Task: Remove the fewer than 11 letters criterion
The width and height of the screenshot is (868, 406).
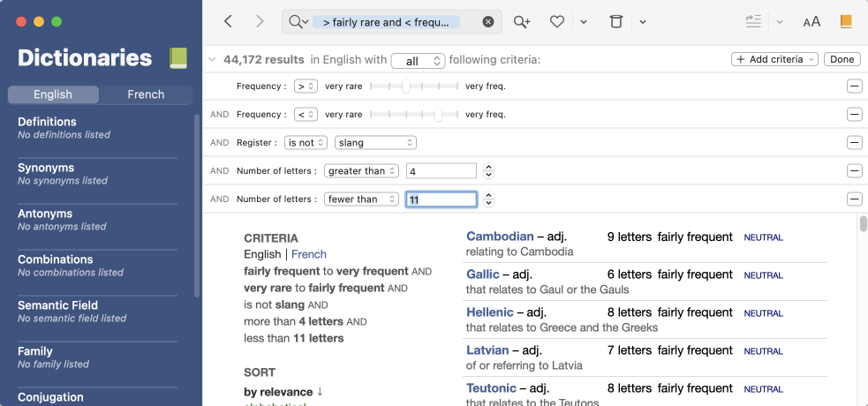Action: tap(854, 199)
